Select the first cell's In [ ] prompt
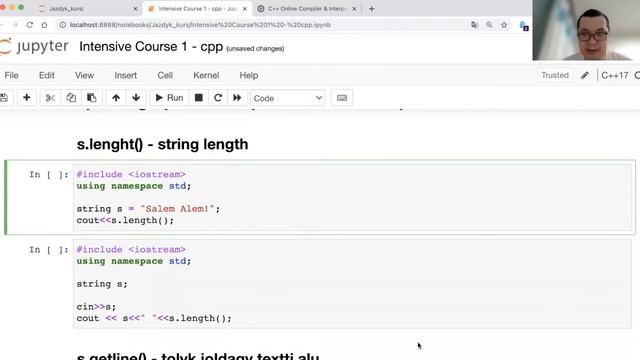This screenshot has width=640, height=360. (x=49, y=175)
